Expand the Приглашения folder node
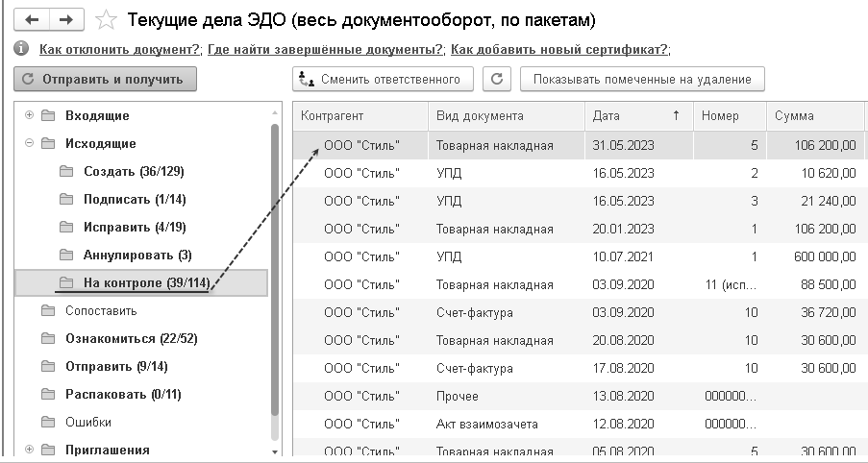The width and height of the screenshot is (868, 463). [x=30, y=450]
